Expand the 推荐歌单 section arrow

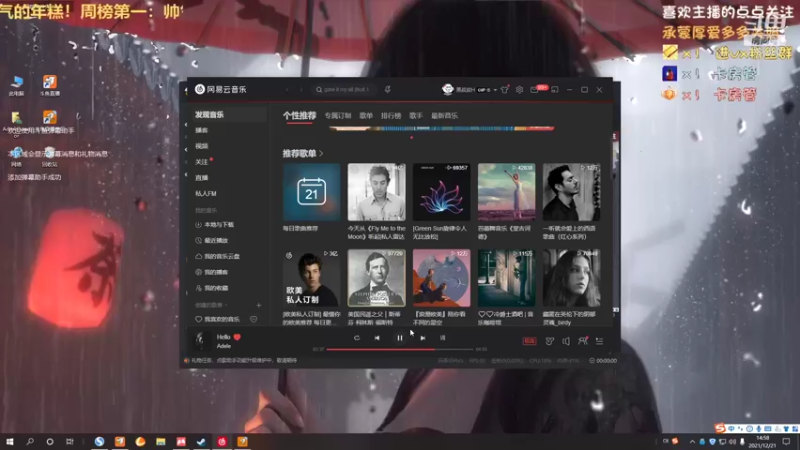click(321, 154)
